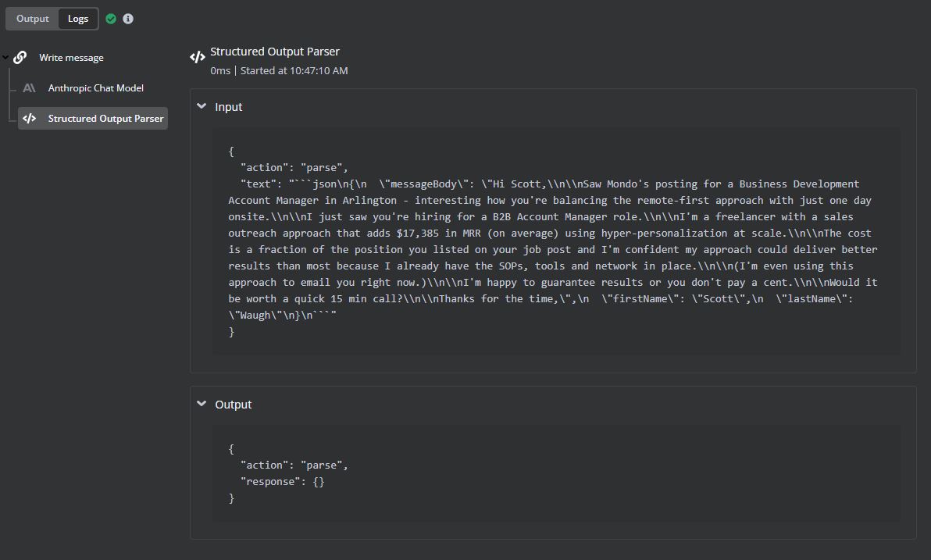Collapse the Output section chevron

202,404
